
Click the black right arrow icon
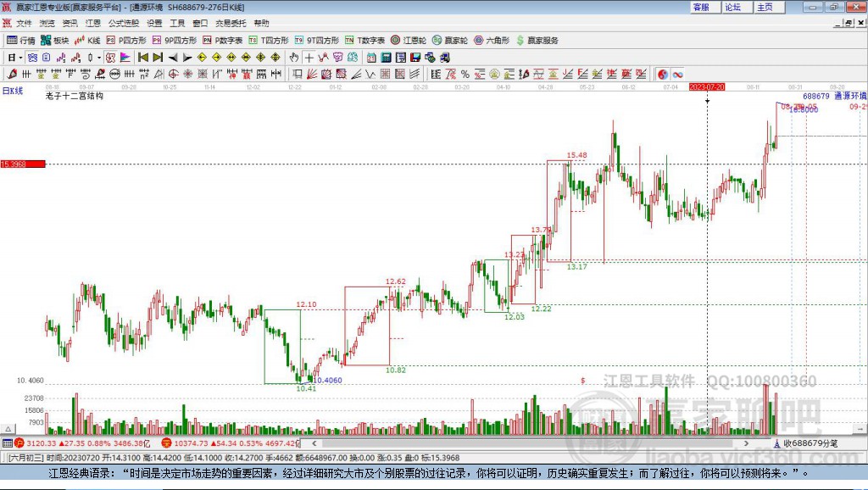187,58
